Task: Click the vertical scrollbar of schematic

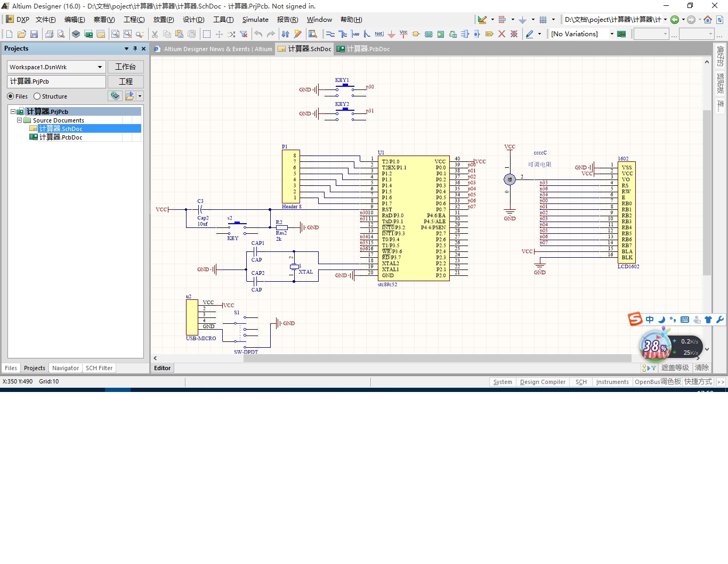Action: click(x=707, y=193)
